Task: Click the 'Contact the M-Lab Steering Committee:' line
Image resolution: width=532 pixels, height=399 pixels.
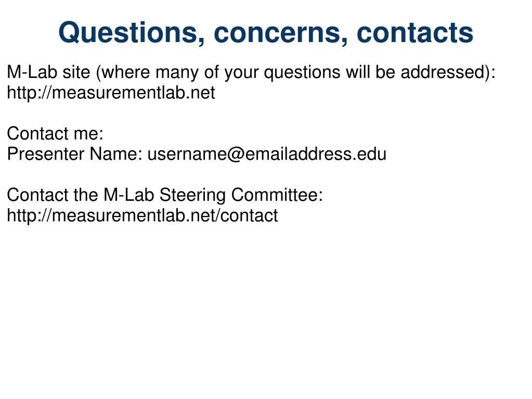Action: click(165, 195)
